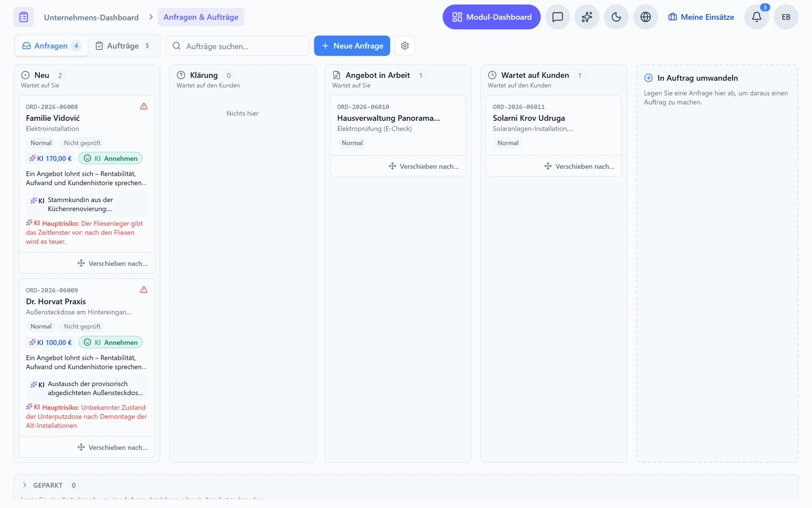Click the Klärung question mark icon
Viewport: 812px width, 508px height.
point(181,75)
